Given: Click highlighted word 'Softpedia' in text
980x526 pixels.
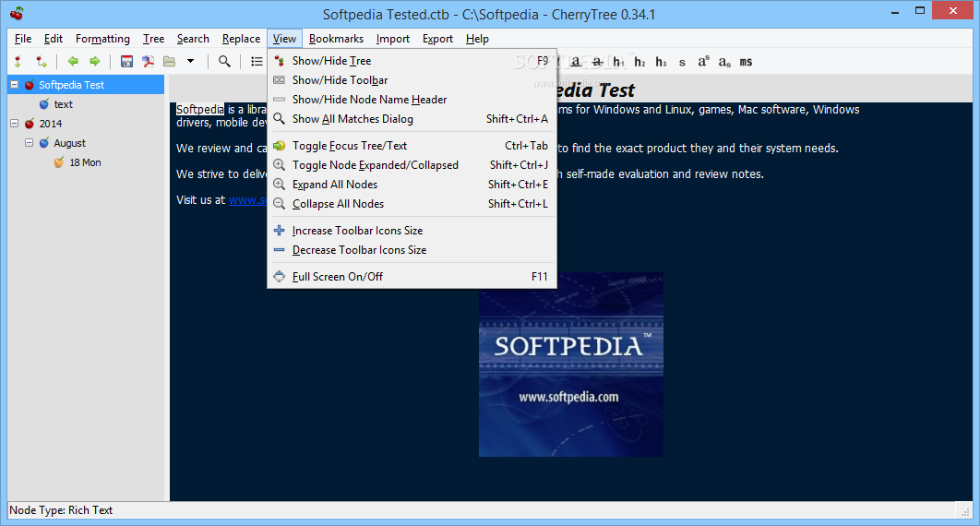Looking at the screenshot, I should (x=200, y=109).
